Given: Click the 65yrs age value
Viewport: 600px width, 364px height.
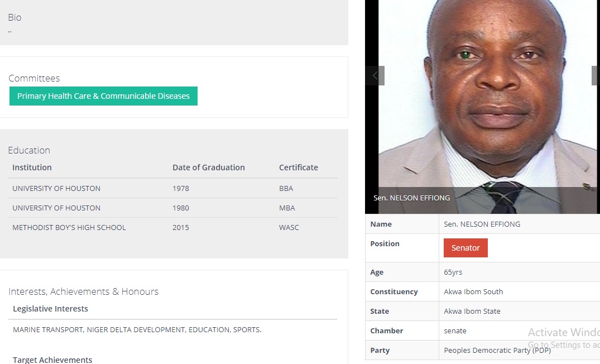Looking at the screenshot, I should 453,272.
